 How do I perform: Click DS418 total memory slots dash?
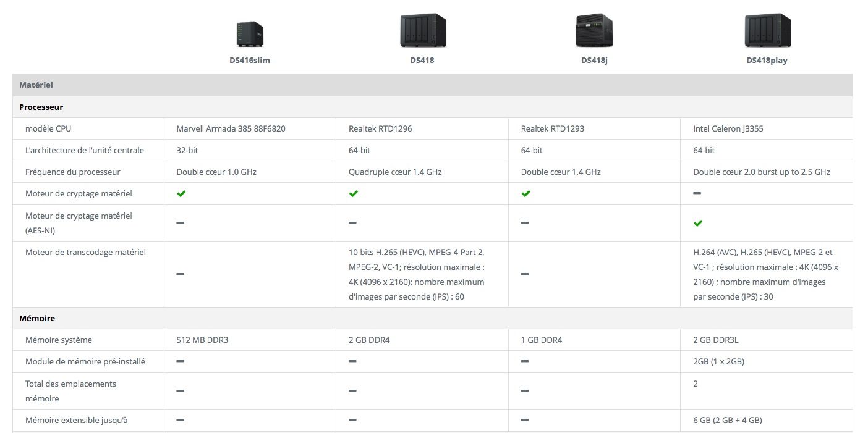tap(352, 391)
